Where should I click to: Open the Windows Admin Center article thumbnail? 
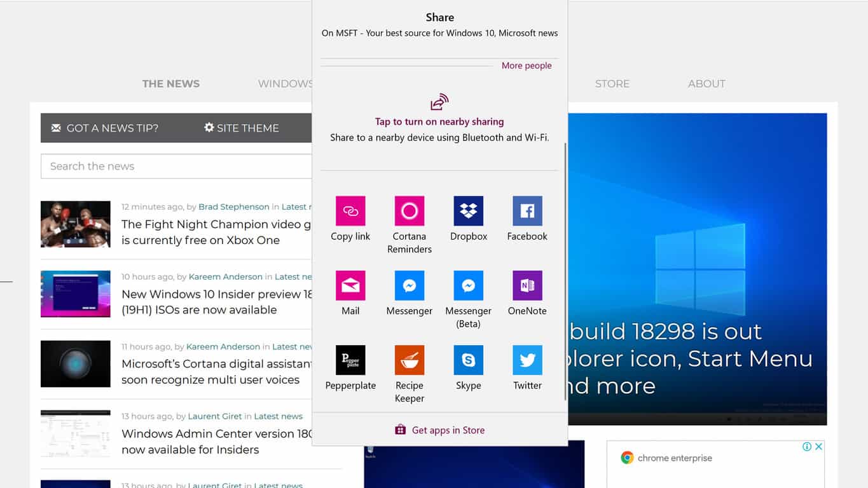tap(76, 433)
